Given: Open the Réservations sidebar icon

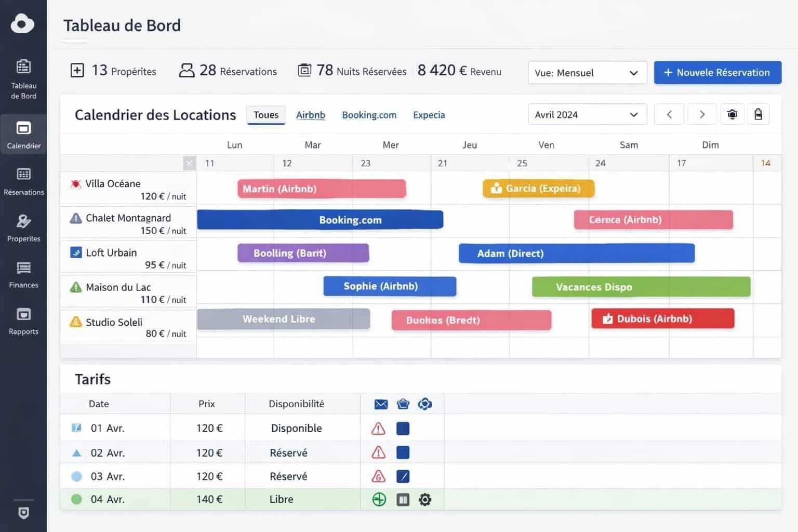Looking at the screenshot, I should coord(23,181).
